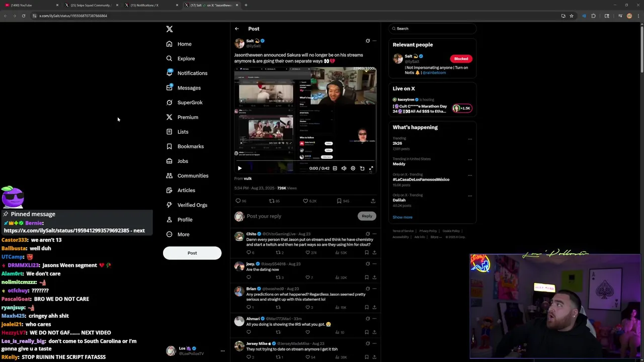644x362 pixels.
Task: Open Lists in the sidebar
Action: 177,132
